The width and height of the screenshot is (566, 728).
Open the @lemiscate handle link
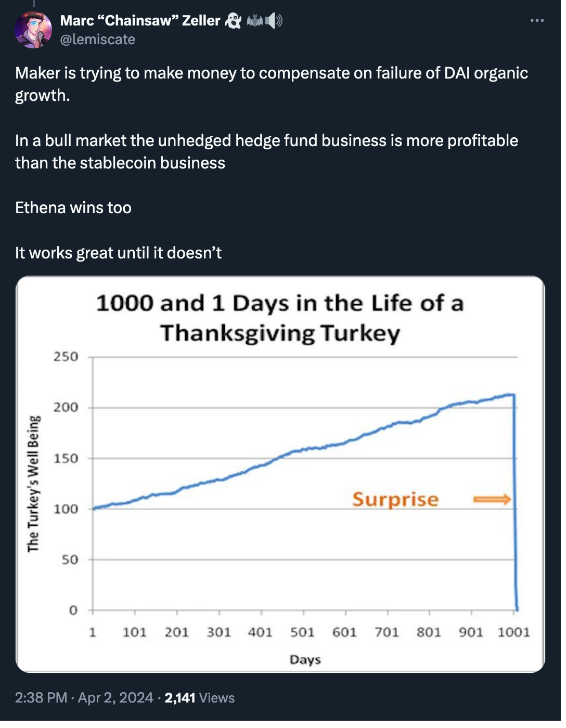point(99,40)
